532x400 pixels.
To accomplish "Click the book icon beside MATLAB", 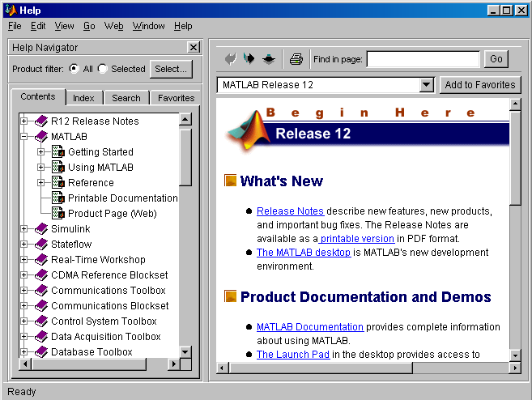I will [41, 136].
